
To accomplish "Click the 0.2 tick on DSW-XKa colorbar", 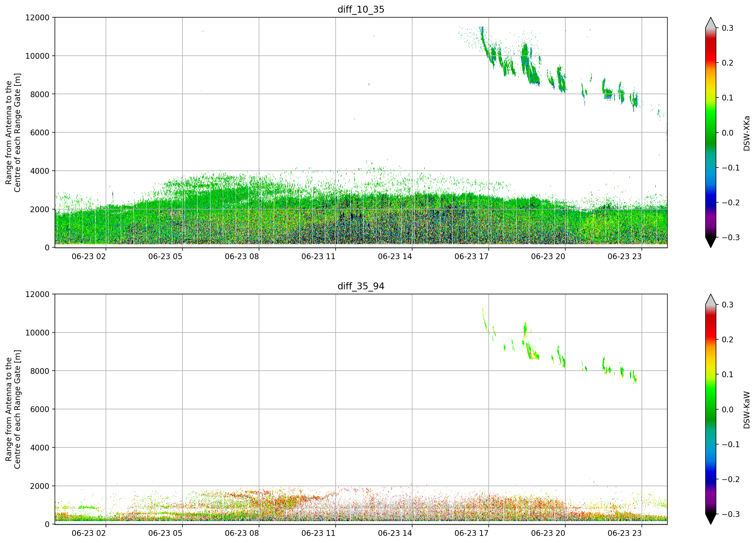I will pos(728,63).
